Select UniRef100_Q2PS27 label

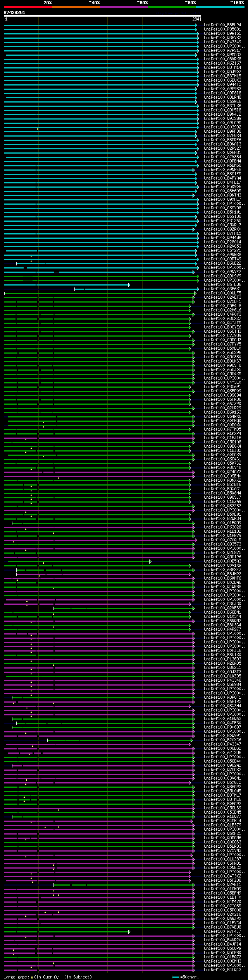click(222, 148)
